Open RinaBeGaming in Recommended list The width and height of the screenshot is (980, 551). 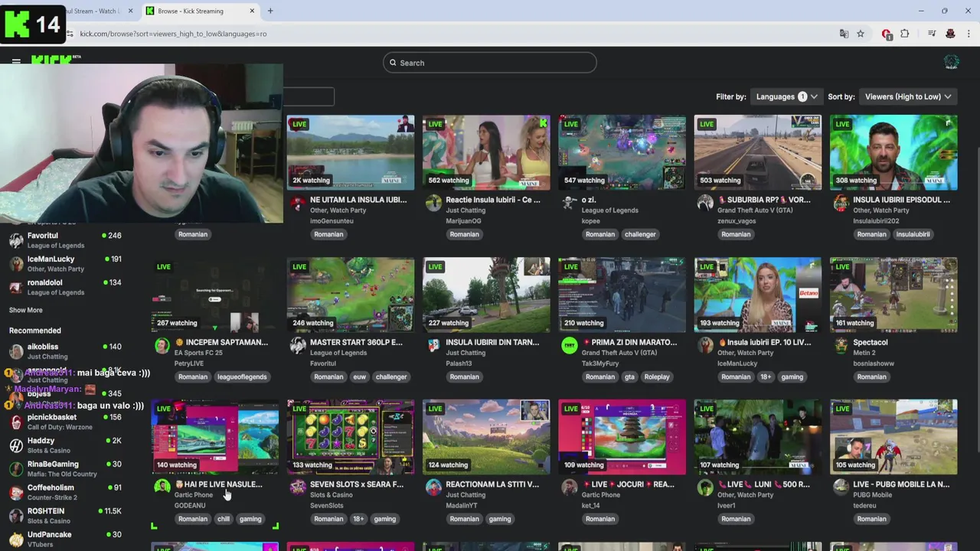65,468
